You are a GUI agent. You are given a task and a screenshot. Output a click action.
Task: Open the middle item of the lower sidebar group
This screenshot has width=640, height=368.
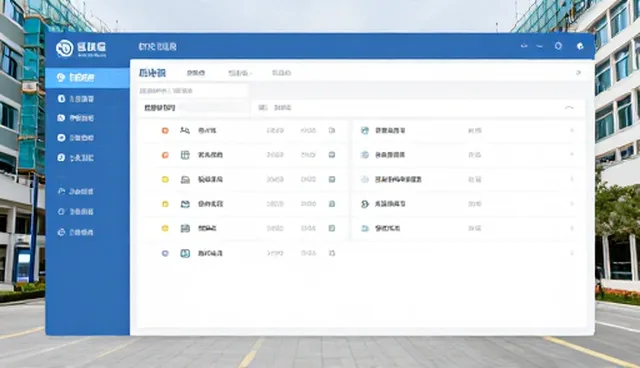[x=76, y=211]
